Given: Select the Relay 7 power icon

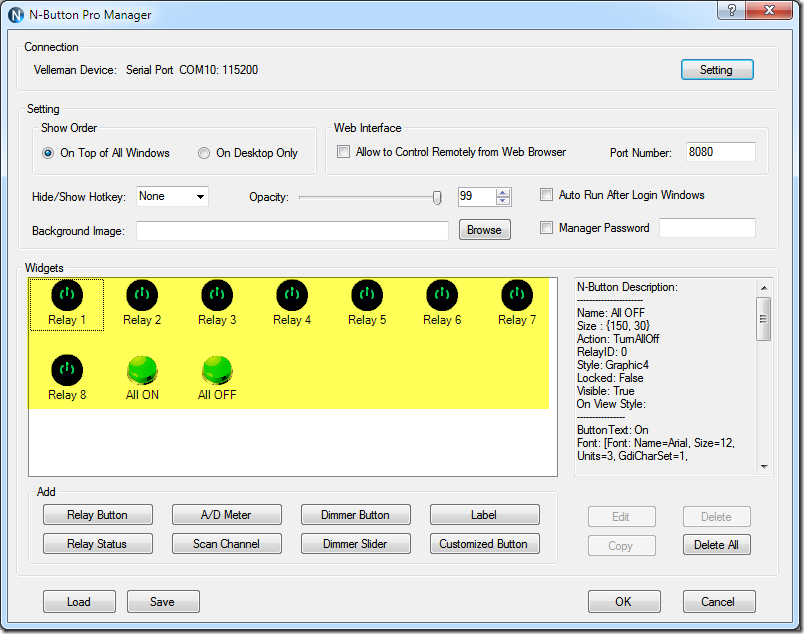Looking at the screenshot, I should (517, 295).
